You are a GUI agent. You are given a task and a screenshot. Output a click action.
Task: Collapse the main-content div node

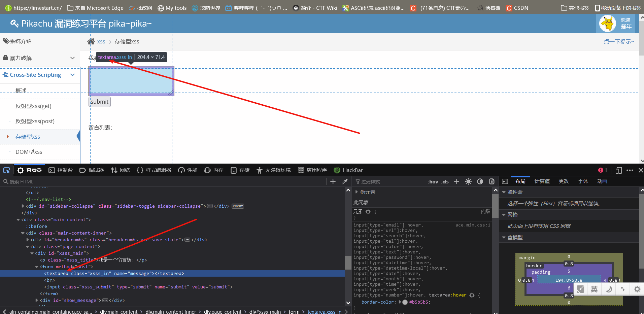[18, 220]
